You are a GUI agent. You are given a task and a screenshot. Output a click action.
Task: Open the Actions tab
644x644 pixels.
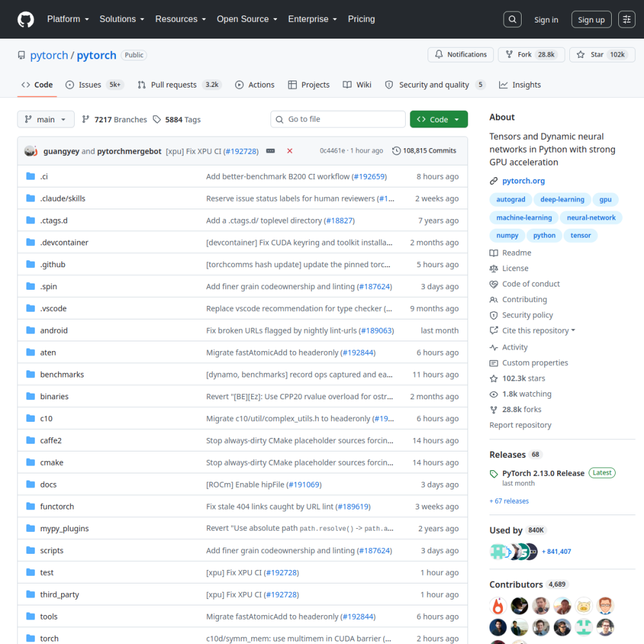pyautogui.click(x=254, y=85)
